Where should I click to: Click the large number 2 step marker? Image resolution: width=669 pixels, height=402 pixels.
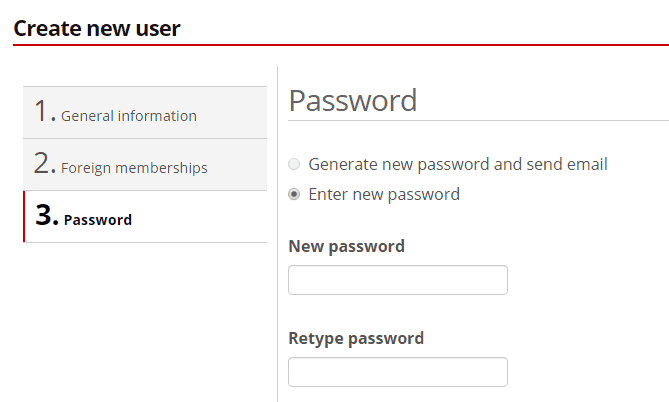(43, 164)
